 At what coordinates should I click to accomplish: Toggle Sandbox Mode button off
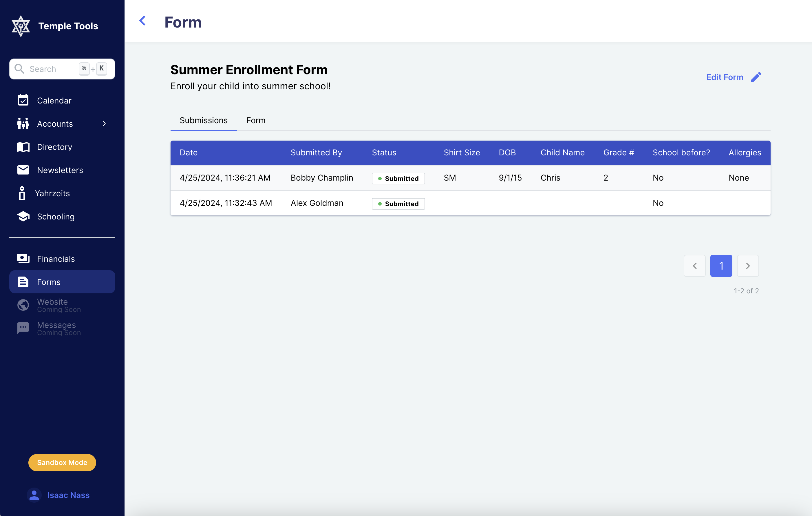(x=62, y=463)
